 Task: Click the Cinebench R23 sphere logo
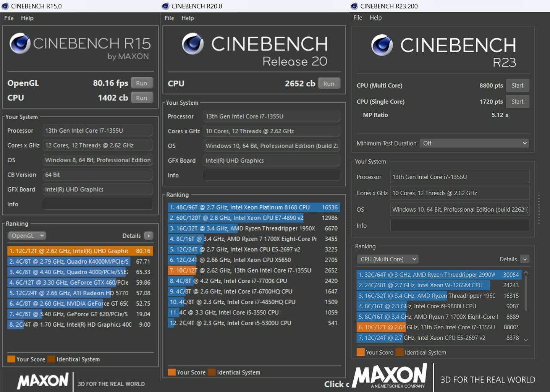tap(382, 45)
